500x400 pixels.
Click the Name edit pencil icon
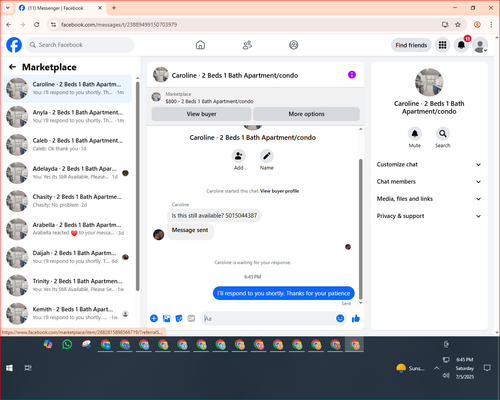click(x=267, y=156)
